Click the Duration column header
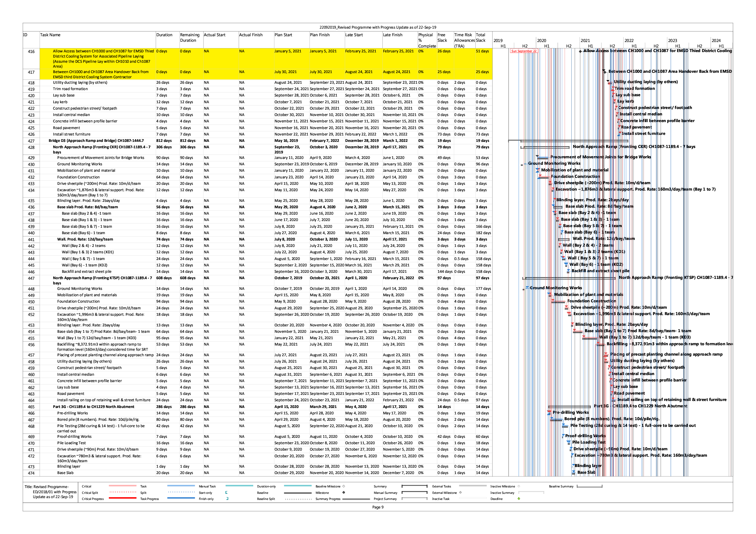Viewport: 756px width, 534px height. point(164,35)
